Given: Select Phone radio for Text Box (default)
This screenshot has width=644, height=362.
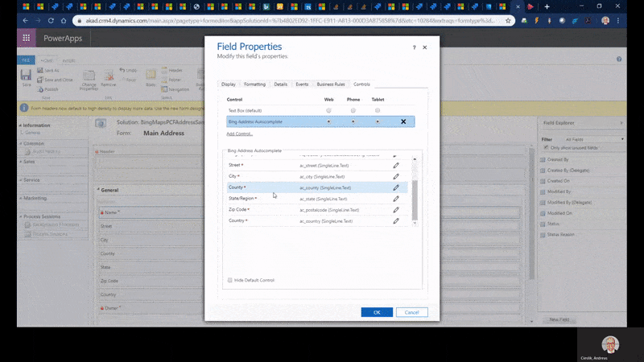Looking at the screenshot, I should pyautogui.click(x=353, y=110).
